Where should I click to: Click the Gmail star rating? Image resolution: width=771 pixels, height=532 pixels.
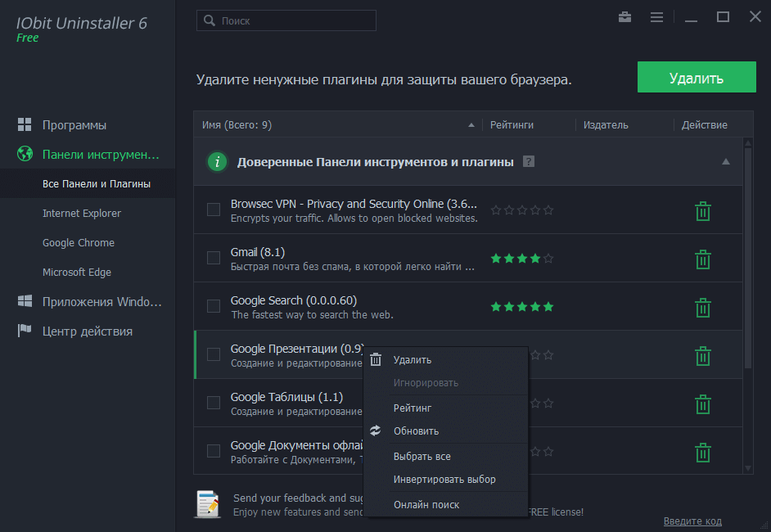tap(521, 259)
